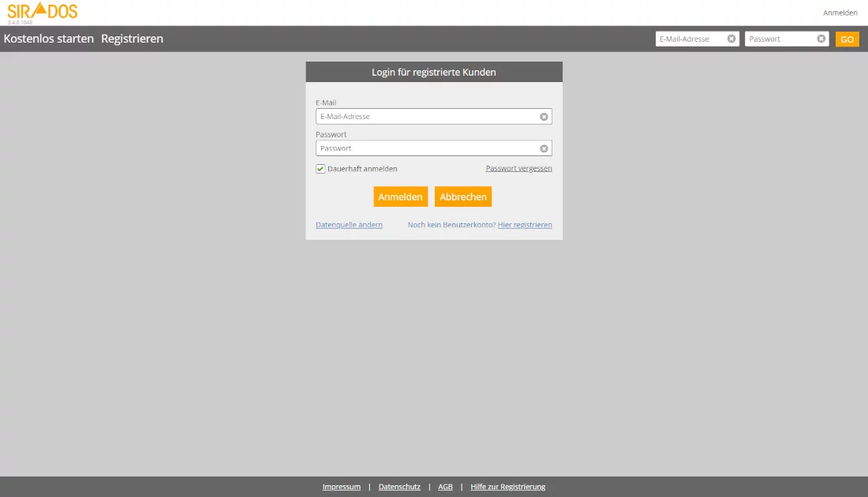This screenshot has height=497, width=868.
Task: Clear the login form Passwort field icon
Action: point(544,148)
